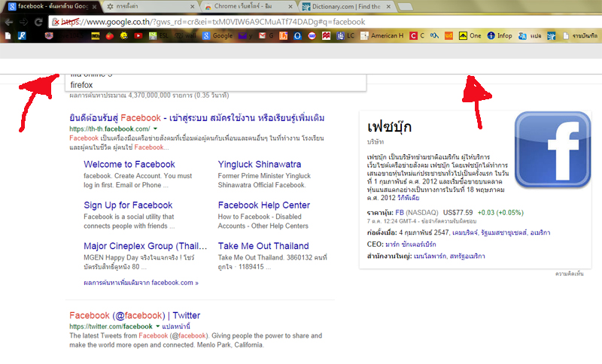The width and height of the screenshot is (602, 364).
Task: Switch to the การตั้งค่า settings tab
Action: click(150, 6)
